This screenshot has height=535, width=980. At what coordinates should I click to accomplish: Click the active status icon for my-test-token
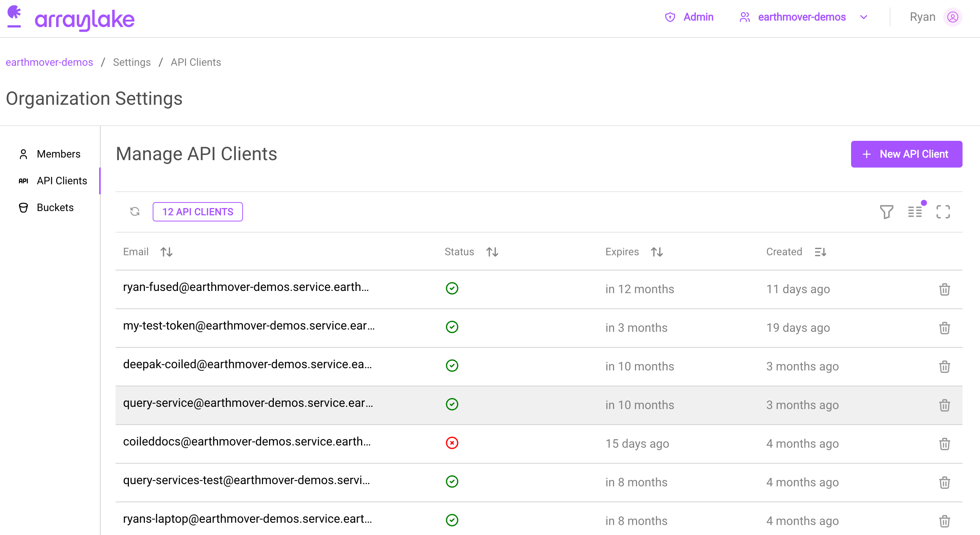[x=452, y=327]
